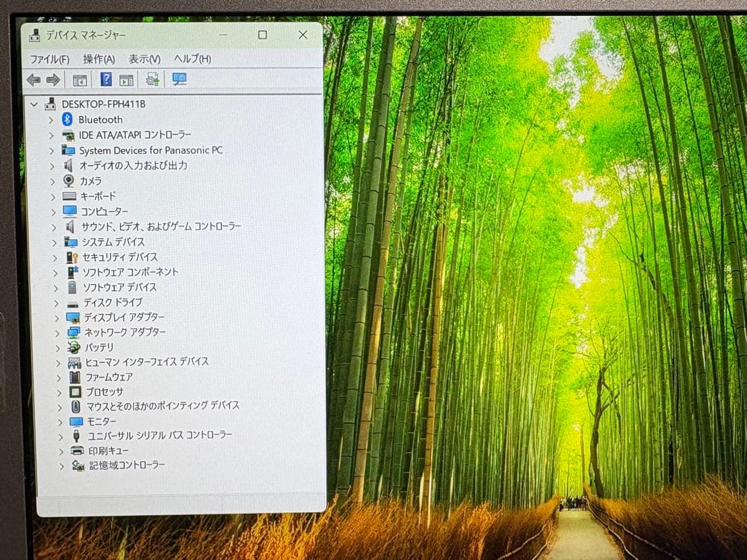This screenshot has width=747, height=560.
Task: Open the 表示(V) menu
Action: pyautogui.click(x=144, y=59)
